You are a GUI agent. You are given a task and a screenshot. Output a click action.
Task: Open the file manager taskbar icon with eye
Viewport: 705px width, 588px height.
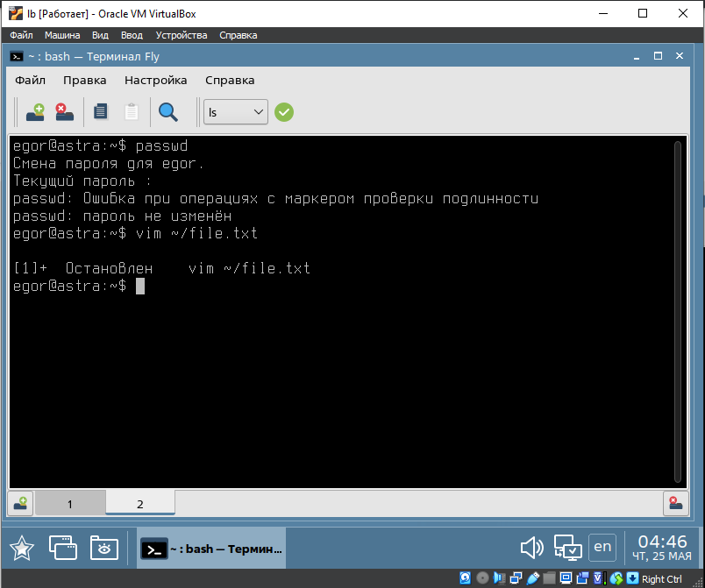pyautogui.click(x=103, y=548)
